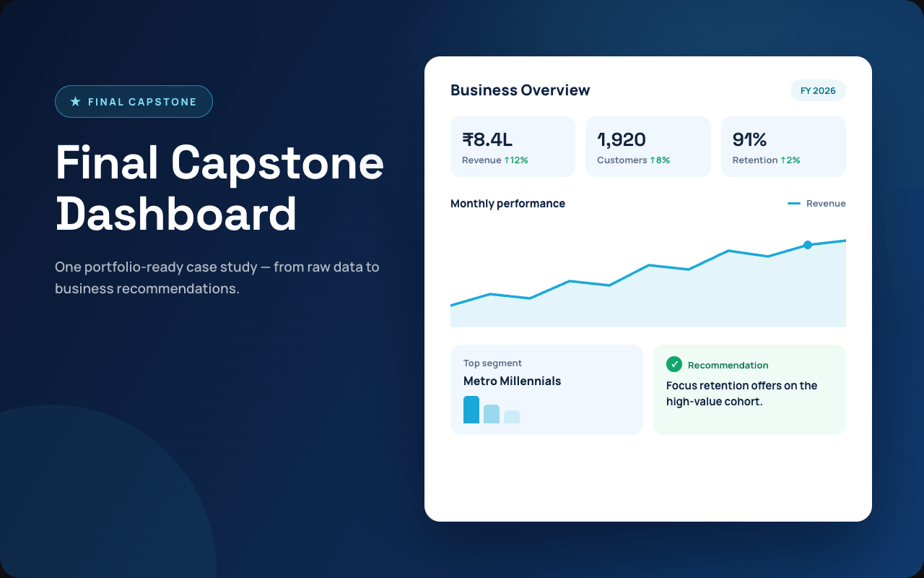924x578 pixels.
Task: Click the green checkmark Recommendation icon
Action: (x=674, y=364)
